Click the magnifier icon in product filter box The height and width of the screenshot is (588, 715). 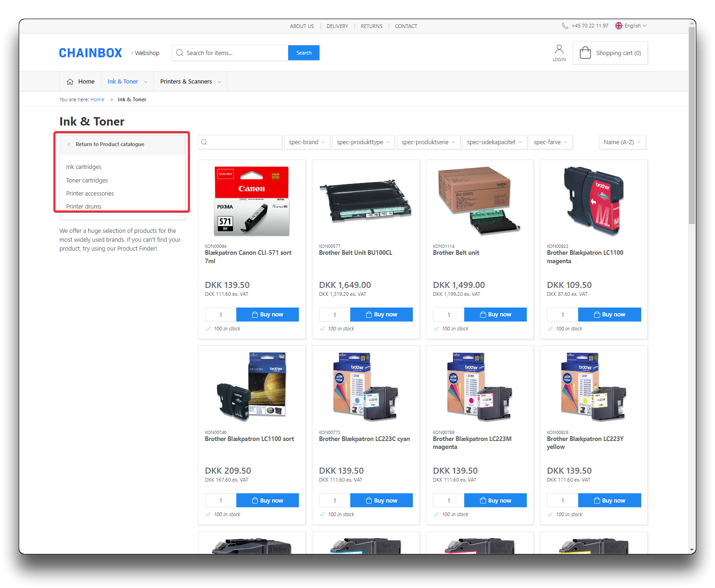click(204, 142)
